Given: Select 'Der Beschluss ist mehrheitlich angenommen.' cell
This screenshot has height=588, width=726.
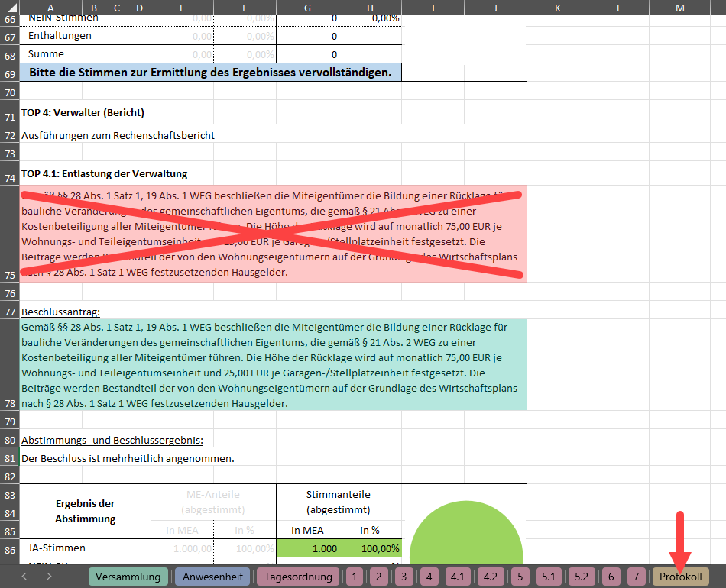Looking at the screenshot, I should (128, 458).
